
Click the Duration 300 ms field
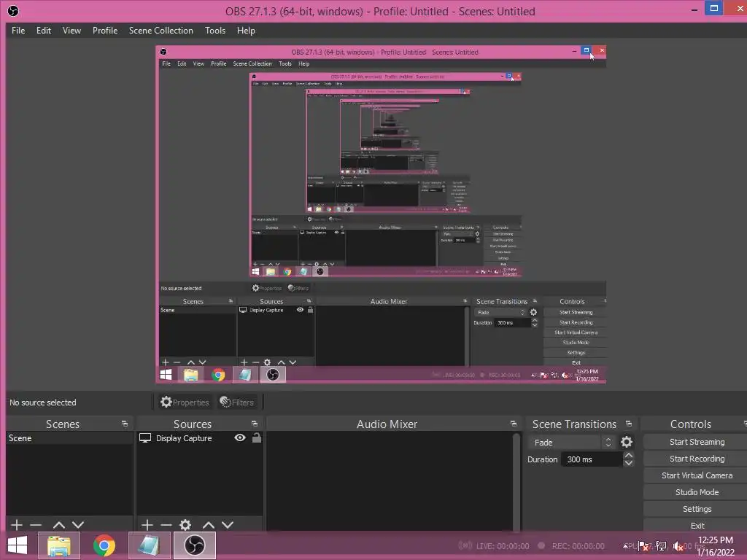tap(592, 459)
